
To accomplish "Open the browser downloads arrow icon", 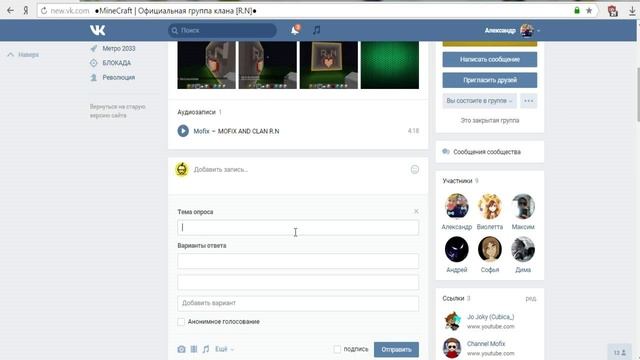I will 632,11.
